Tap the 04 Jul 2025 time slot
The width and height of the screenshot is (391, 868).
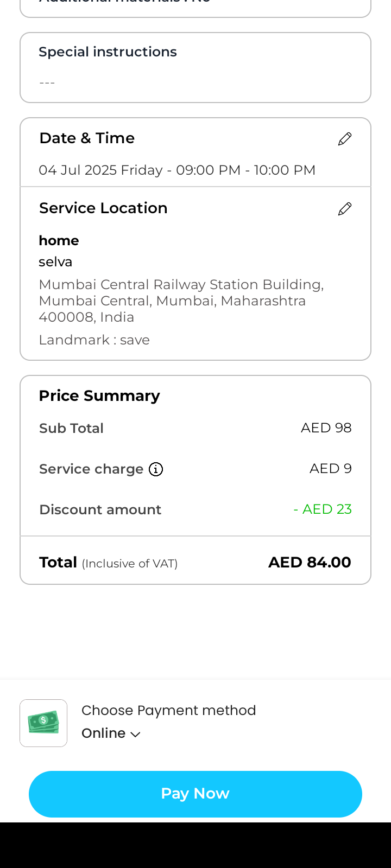[177, 170]
